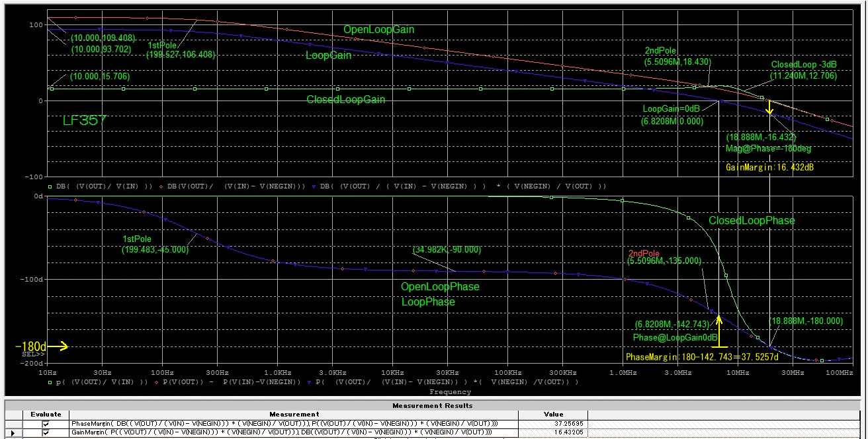Click the Evaluate column header
This screenshot has width=868, height=439.
click(x=46, y=415)
